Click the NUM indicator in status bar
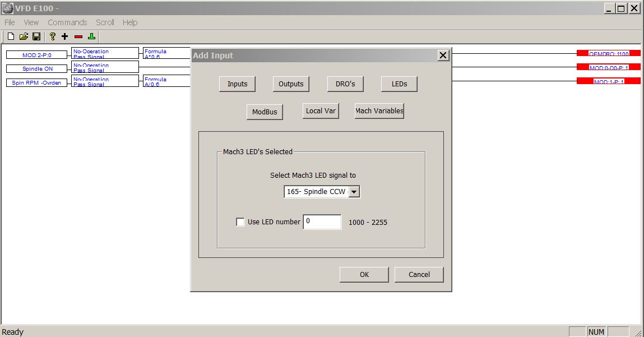This screenshot has width=644, height=337. 596,331
